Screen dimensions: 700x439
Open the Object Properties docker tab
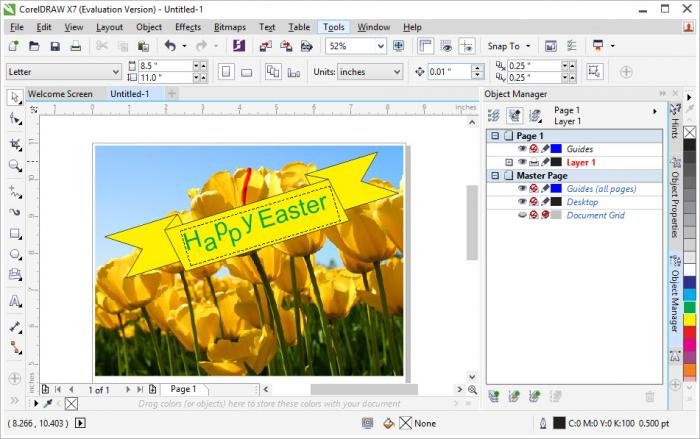(x=675, y=198)
